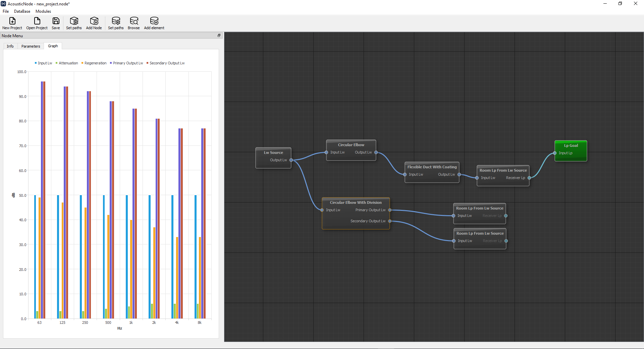Screen dimensions: 644x349
Task: Click the Add element database icon
Action: coord(154,23)
